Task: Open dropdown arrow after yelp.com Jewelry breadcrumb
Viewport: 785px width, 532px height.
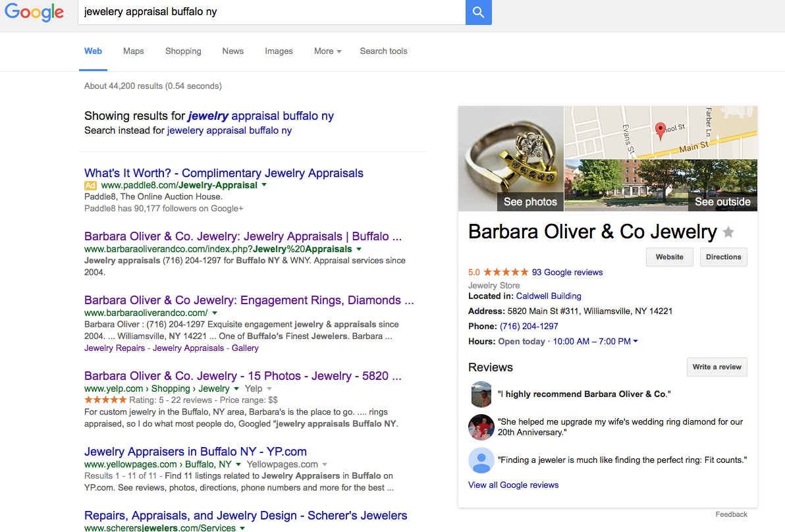Action: [236, 388]
